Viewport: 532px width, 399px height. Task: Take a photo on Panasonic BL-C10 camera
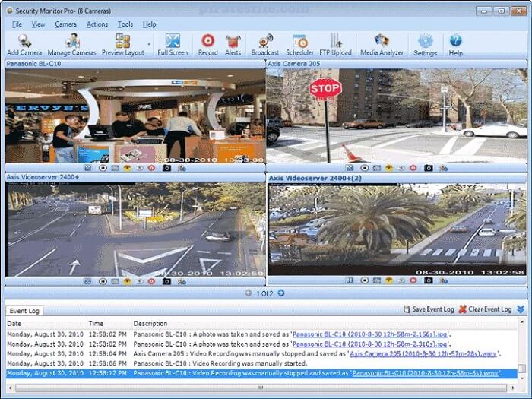(166, 168)
